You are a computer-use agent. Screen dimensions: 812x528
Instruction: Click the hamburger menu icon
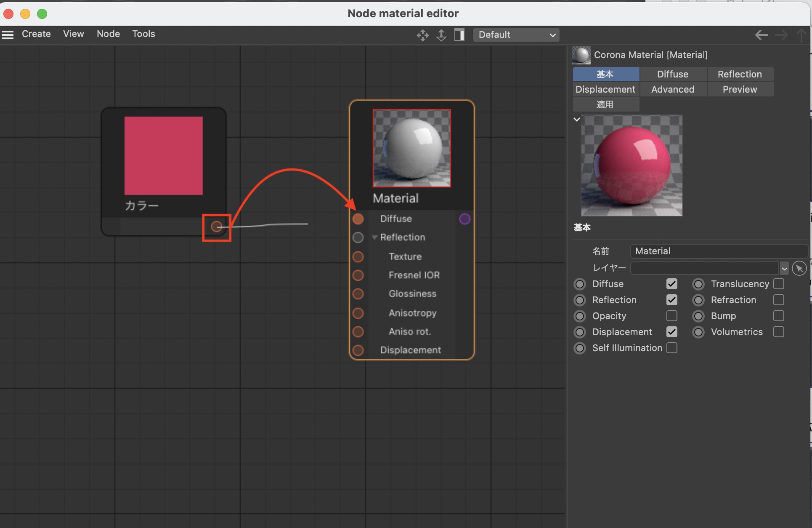pos(8,35)
